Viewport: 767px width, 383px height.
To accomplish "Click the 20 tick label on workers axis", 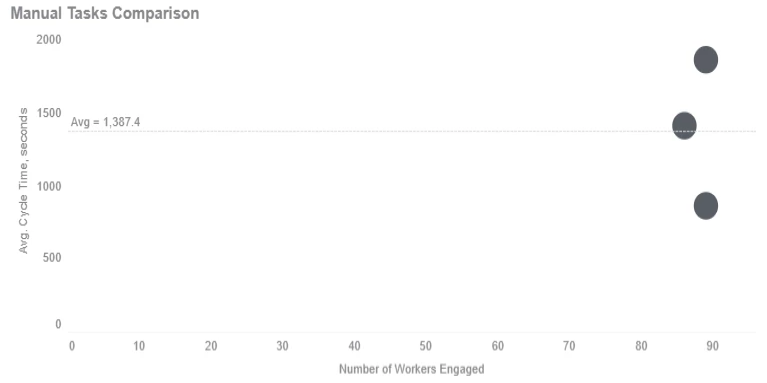I will pyautogui.click(x=211, y=346).
